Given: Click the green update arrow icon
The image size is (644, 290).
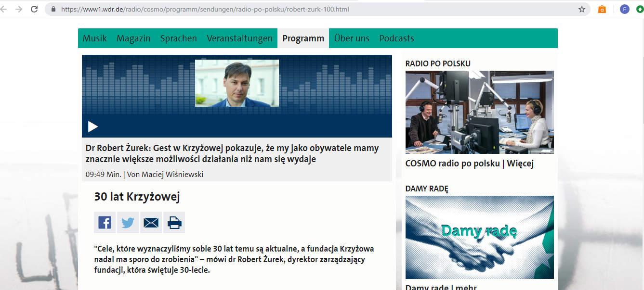Looking at the screenshot, I should [x=640, y=9].
